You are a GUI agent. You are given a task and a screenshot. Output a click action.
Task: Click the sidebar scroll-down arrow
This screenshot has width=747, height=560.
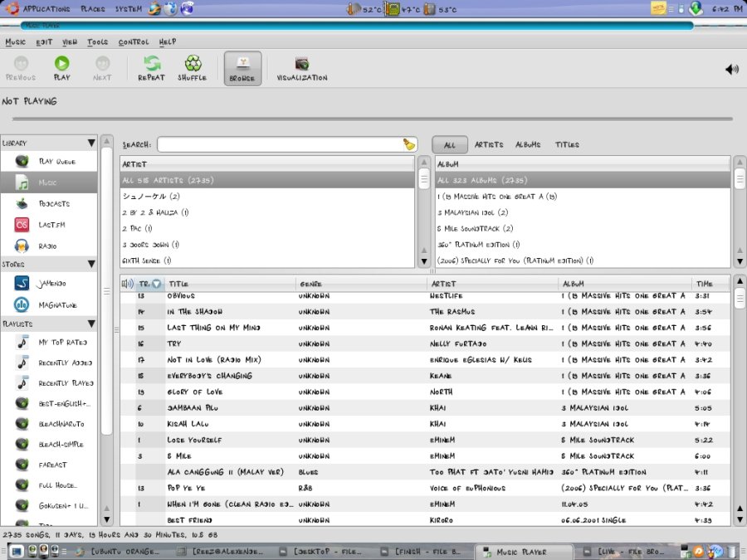(x=107, y=519)
